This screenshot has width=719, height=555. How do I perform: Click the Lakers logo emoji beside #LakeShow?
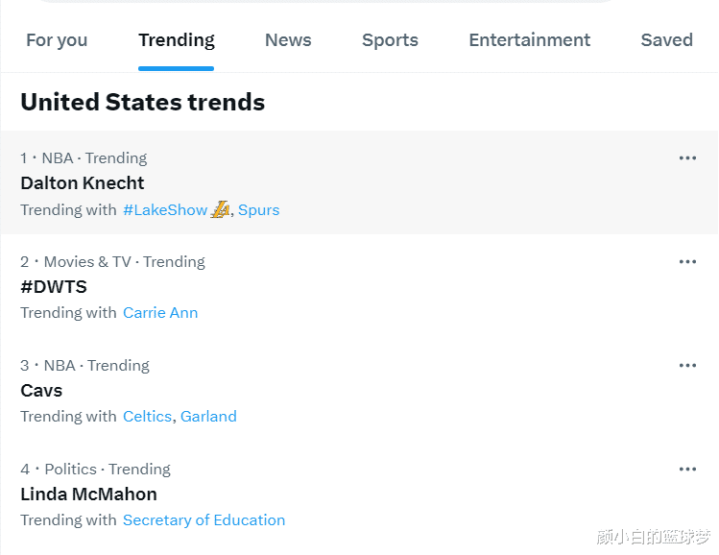coord(220,210)
